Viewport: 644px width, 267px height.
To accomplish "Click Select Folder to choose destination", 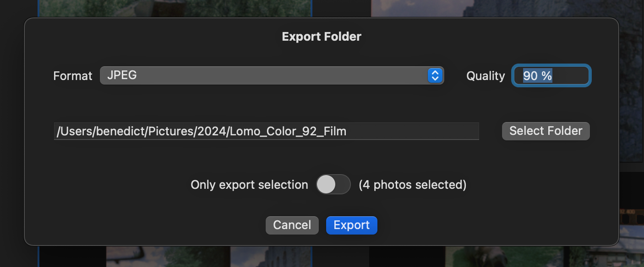I will click(x=546, y=131).
